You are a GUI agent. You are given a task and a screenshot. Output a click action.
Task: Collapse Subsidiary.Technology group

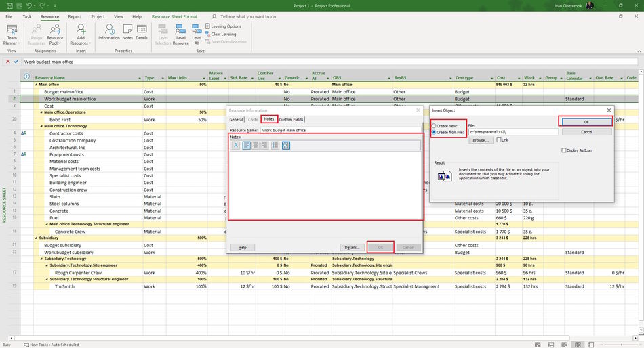(41, 259)
